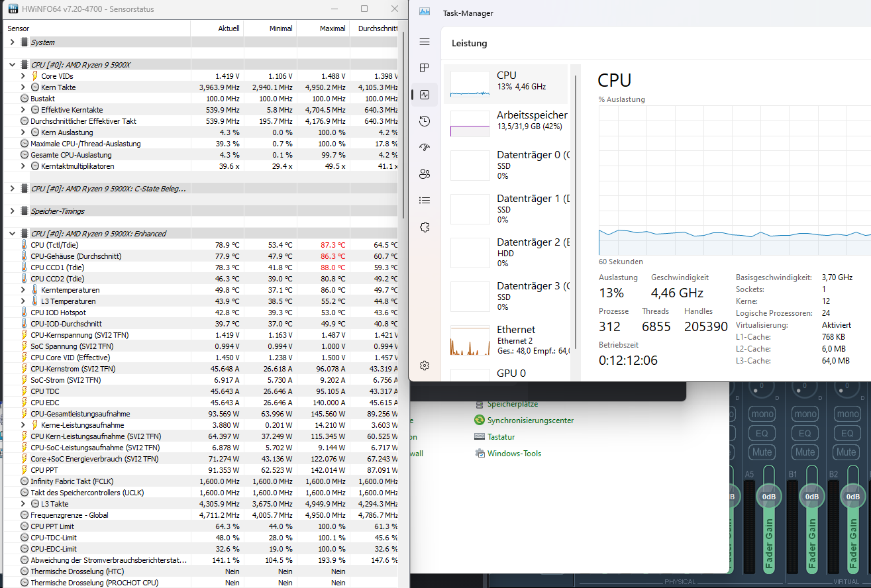
Task: Select Arbeitsspeicher in Leistung list
Action: [x=506, y=123]
